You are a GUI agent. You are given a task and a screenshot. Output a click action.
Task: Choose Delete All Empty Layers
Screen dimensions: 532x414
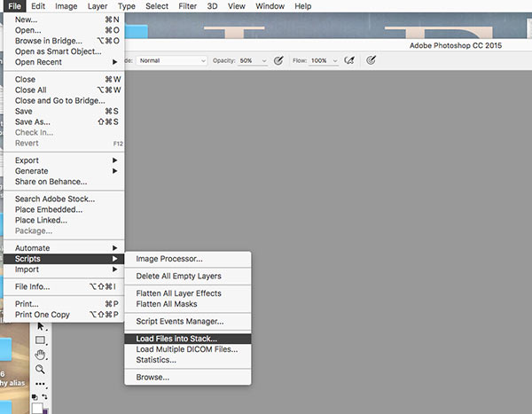188,276
